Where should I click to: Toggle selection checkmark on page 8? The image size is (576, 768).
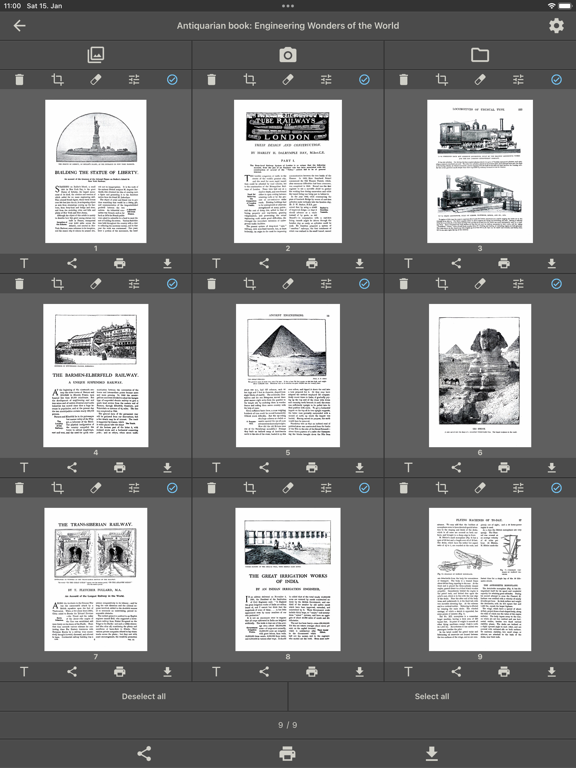point(364,488)
